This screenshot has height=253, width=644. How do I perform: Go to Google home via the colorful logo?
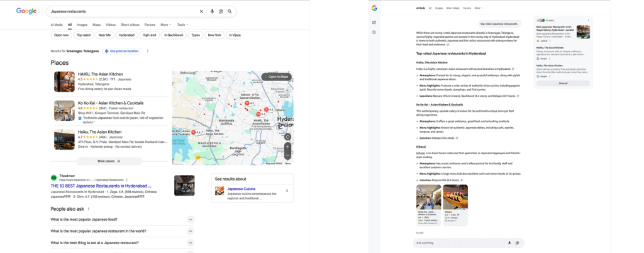tap(26, 11)
